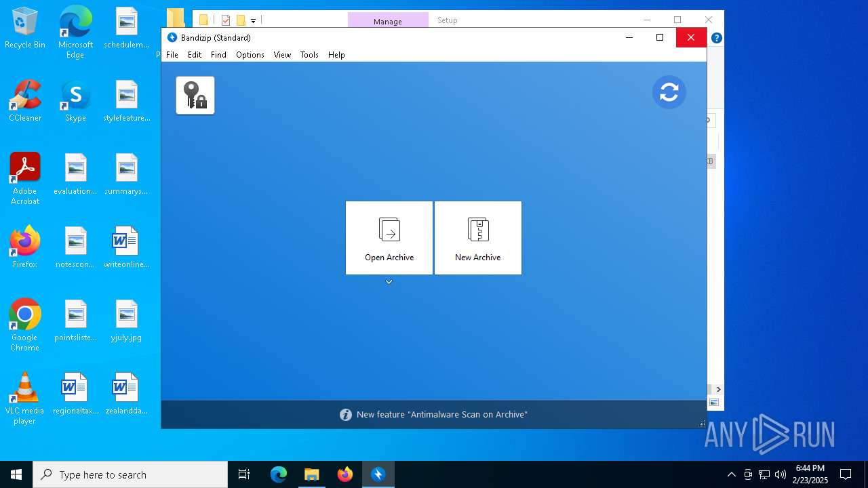
Task: Select the writeonline Word document on desktop
Action: (x=126, y=247)
